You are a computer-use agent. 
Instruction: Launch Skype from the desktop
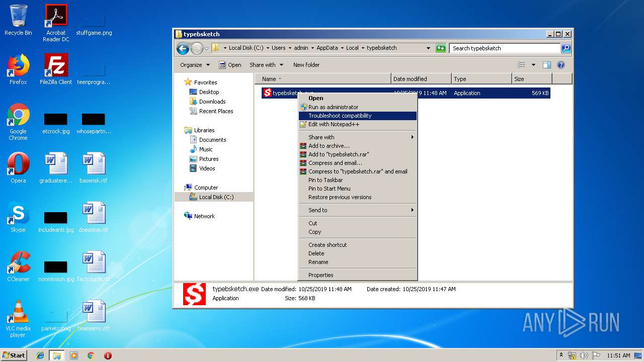[x=18, y=217]
